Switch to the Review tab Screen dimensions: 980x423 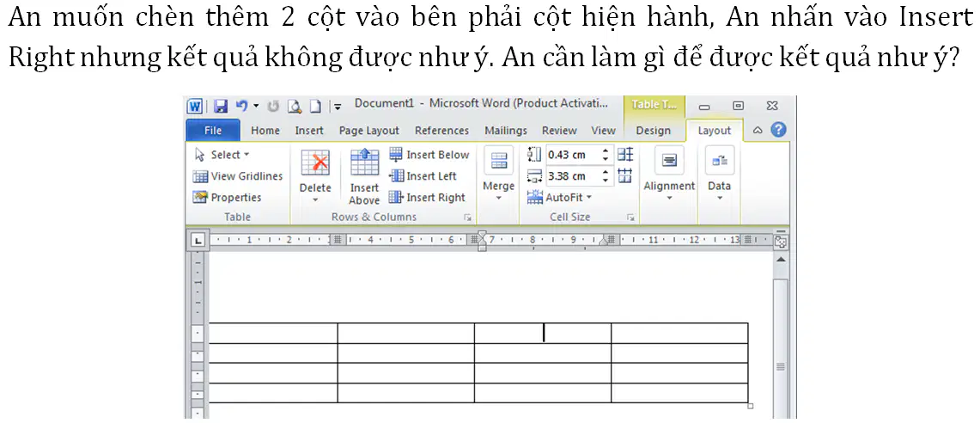559,130
